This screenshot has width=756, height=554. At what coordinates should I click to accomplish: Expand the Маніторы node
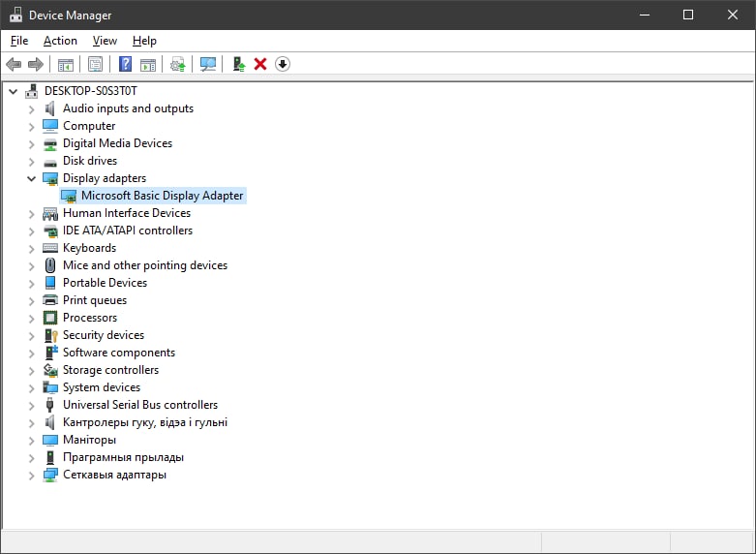[31, 440]
